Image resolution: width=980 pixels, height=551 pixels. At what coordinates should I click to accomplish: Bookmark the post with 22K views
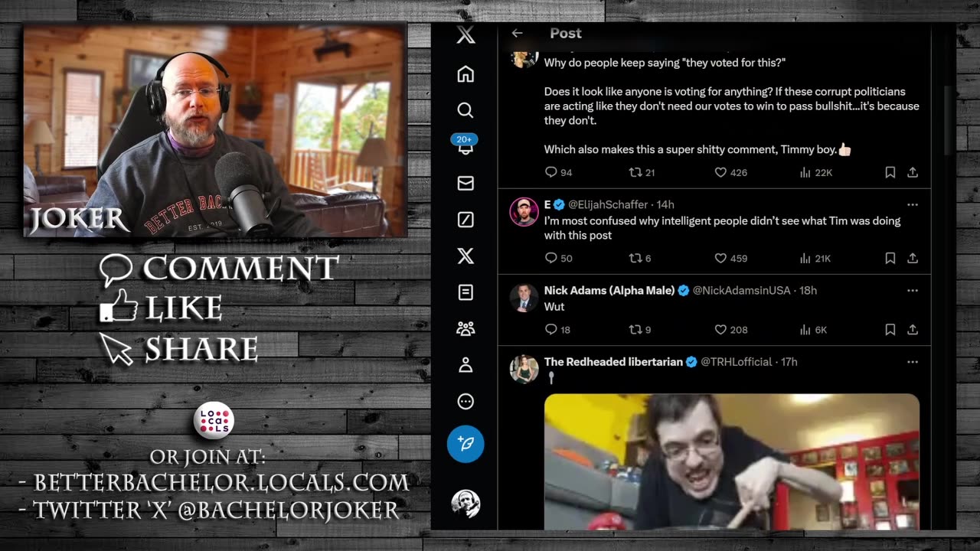[x=890, y=173]
